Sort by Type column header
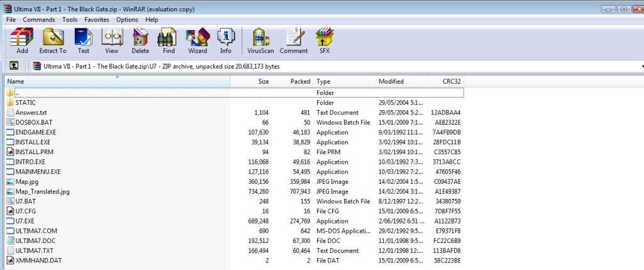 [344, 81]
